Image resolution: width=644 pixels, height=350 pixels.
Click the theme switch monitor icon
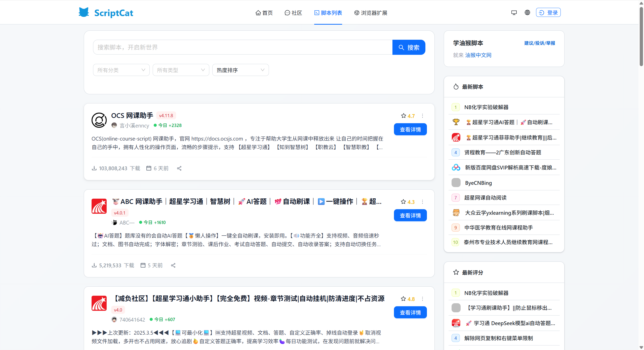point(514,13)
